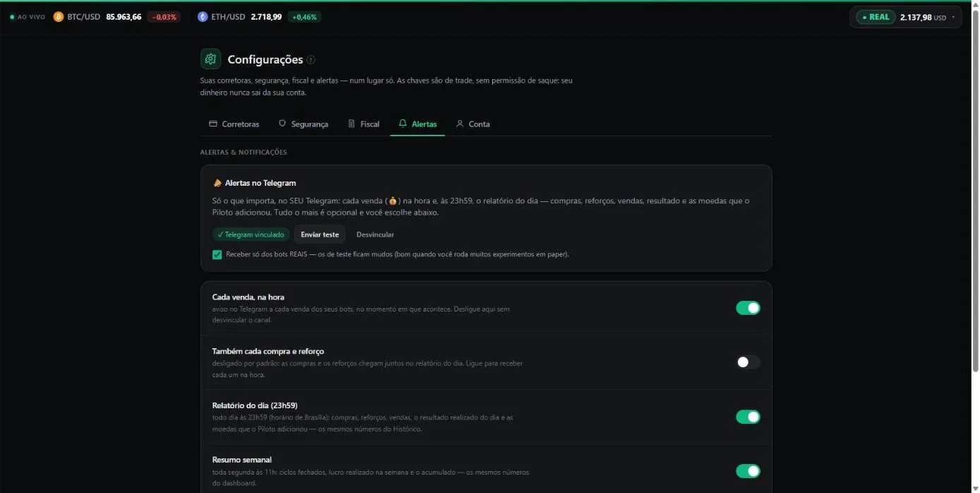Viewport: 980px width, 493px height.
Task: Switch off the Resumo semanal toggle
Action: [748, 471]
